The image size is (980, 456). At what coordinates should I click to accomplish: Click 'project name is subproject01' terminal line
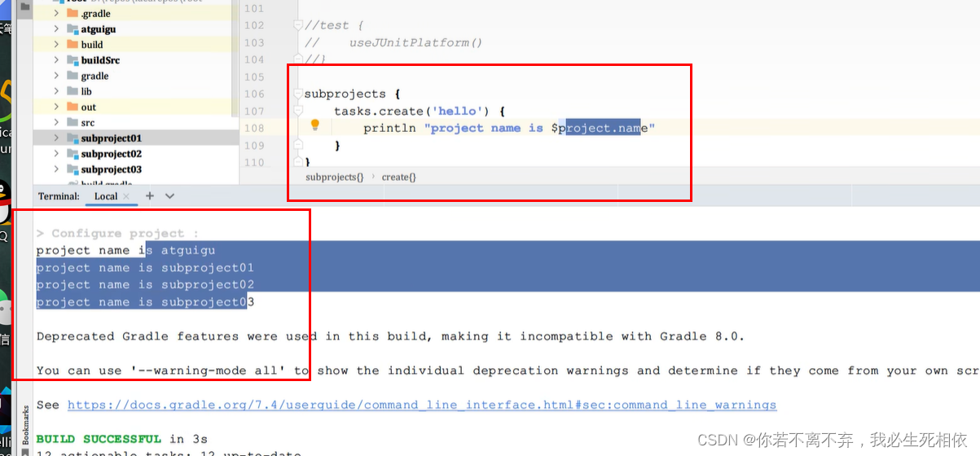pos(146,267)
